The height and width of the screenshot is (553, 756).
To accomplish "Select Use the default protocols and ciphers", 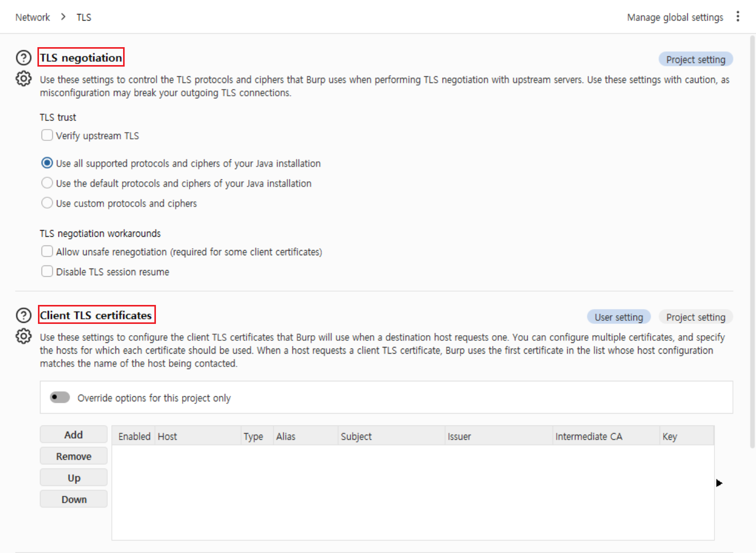I will coord(47,183).
